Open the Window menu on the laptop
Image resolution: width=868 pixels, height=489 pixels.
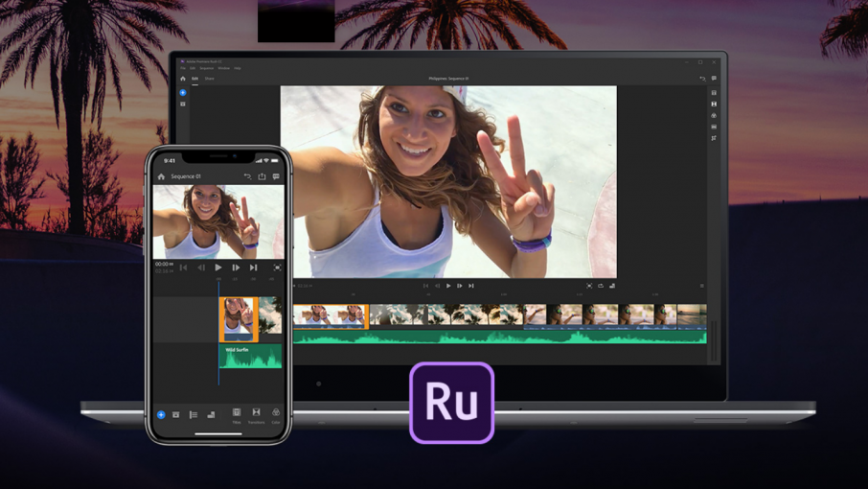[x=223, y=68]
